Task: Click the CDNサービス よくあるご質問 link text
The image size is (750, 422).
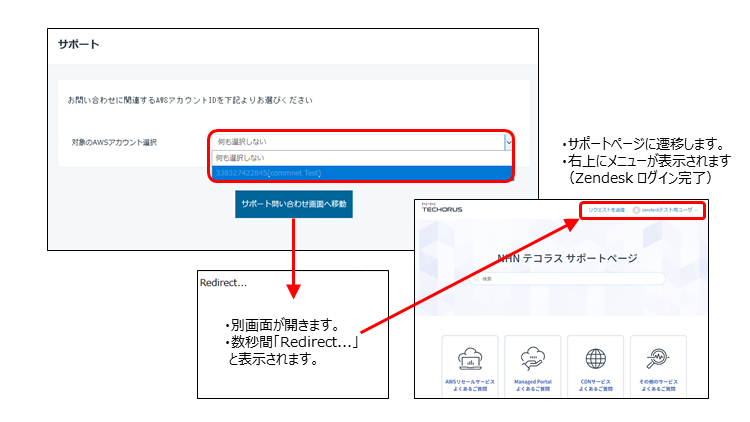Action: point(596,385)
